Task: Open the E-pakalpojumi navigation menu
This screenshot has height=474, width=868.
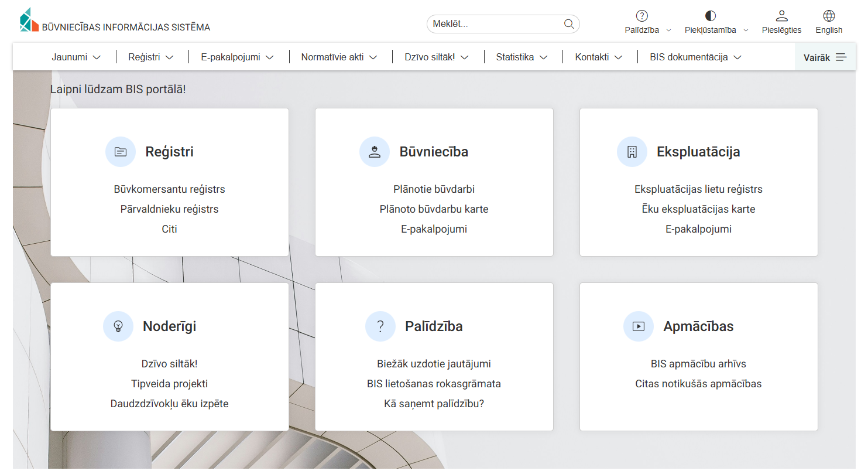Action: [x=237, y=57]
